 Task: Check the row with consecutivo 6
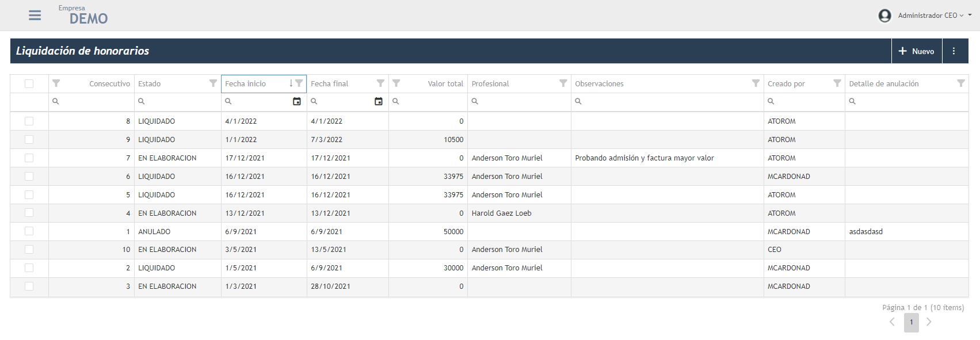coord(29,177)
